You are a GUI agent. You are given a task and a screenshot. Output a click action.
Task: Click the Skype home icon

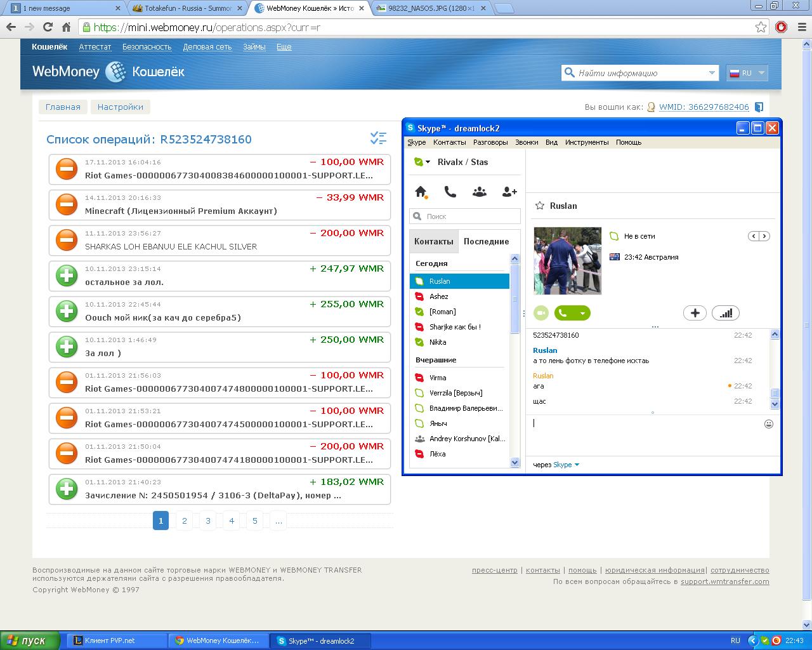(421, 192)
